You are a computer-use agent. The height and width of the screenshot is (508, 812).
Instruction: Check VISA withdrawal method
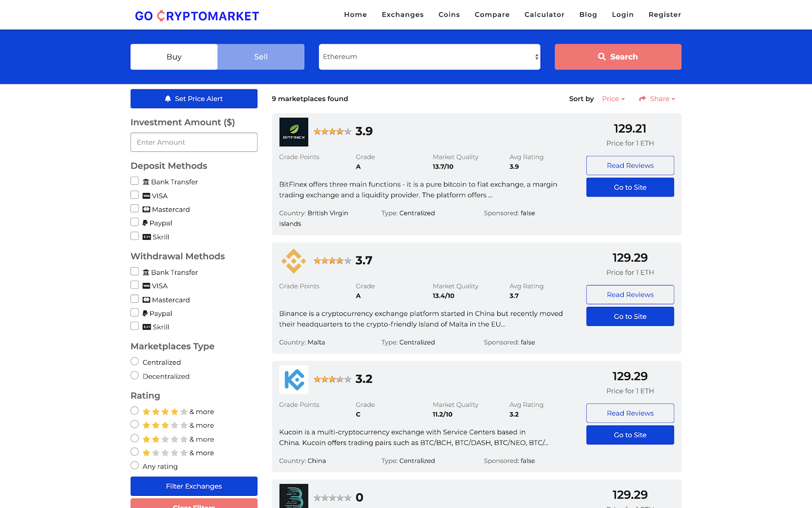[134, 285]
